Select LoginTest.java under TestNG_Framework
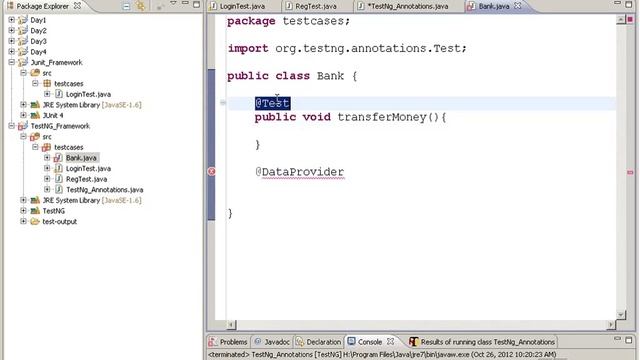The image size is (640, 360). (88, 169)
